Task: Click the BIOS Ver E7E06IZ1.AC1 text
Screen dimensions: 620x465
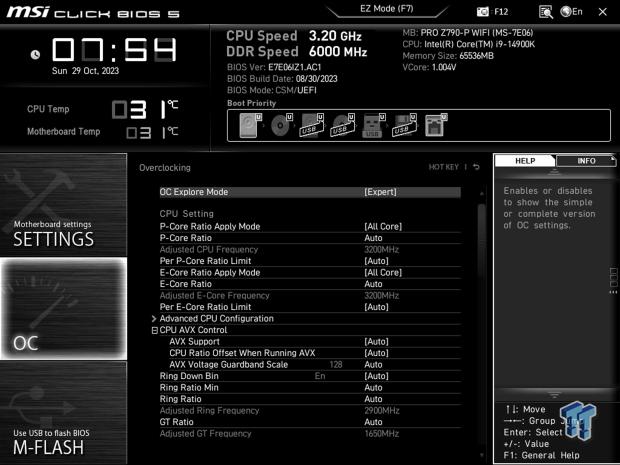Action: (274, 67)
